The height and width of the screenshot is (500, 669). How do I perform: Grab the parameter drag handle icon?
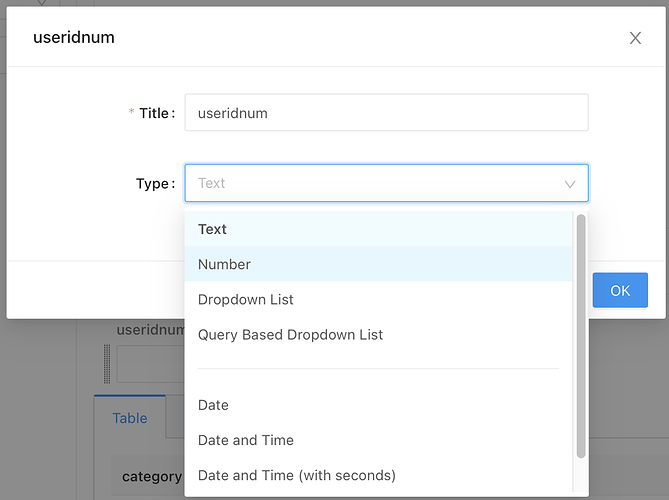[x=107, y=364]
